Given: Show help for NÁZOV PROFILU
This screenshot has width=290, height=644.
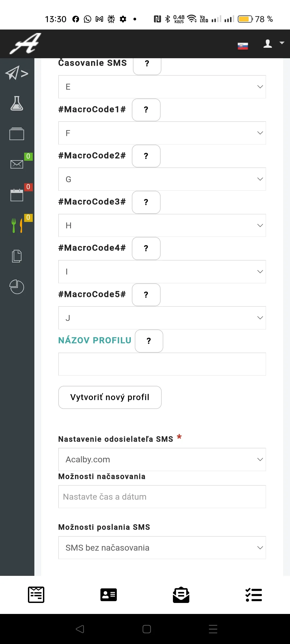Looking at the screenshot, I should tap(149, 341).
